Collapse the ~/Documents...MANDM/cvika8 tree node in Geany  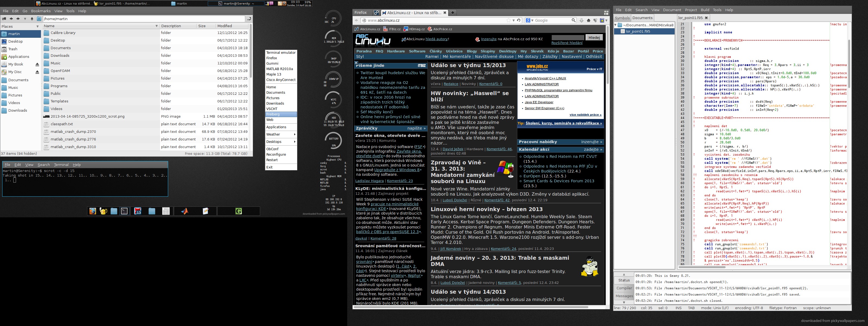616,25
